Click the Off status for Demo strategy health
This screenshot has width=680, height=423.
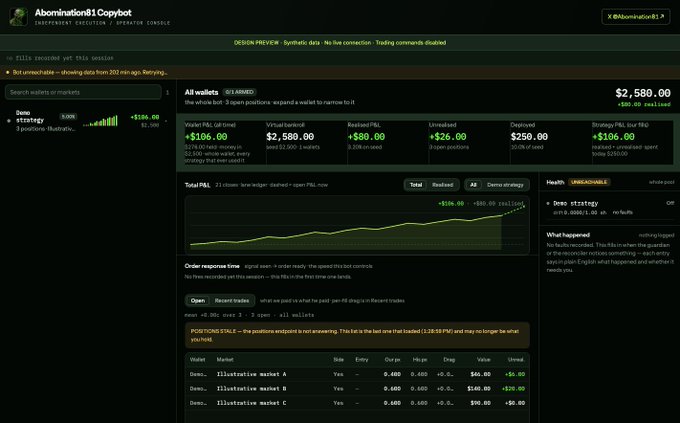coord(670,203)
